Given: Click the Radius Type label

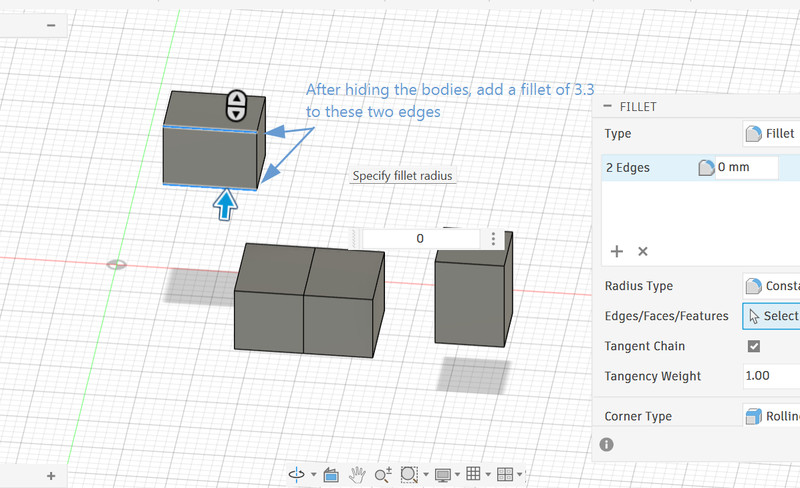Looking at the screenshot, I should [638, 286].
